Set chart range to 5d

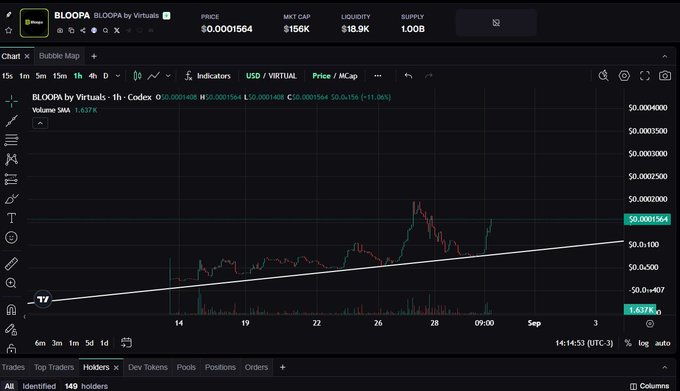point(89,343)
